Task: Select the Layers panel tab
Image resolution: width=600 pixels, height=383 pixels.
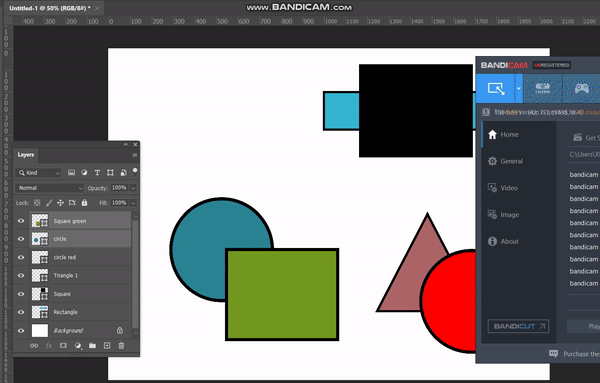Action: tap(26, 155)
